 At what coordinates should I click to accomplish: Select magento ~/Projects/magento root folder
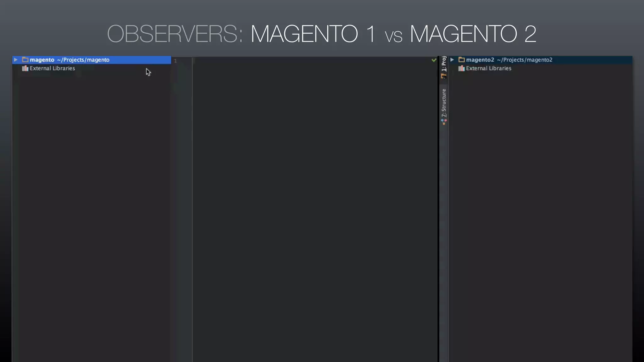pyautogui.click(x=92, y=60)
